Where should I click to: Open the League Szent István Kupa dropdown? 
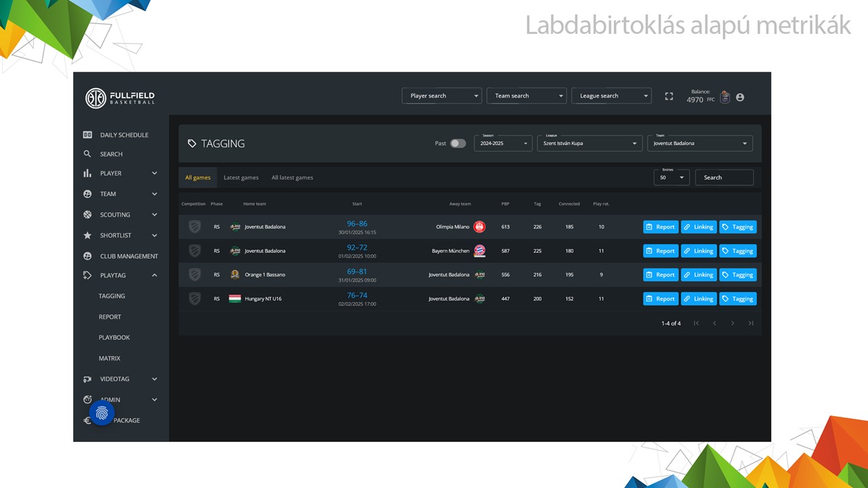(589, 143)
